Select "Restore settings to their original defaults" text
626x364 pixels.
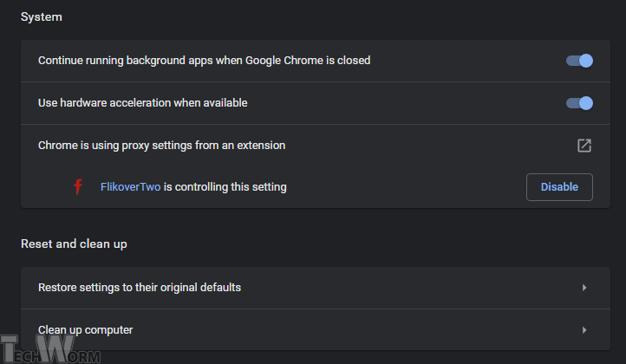pyautogui.click(x=140, y=287)
